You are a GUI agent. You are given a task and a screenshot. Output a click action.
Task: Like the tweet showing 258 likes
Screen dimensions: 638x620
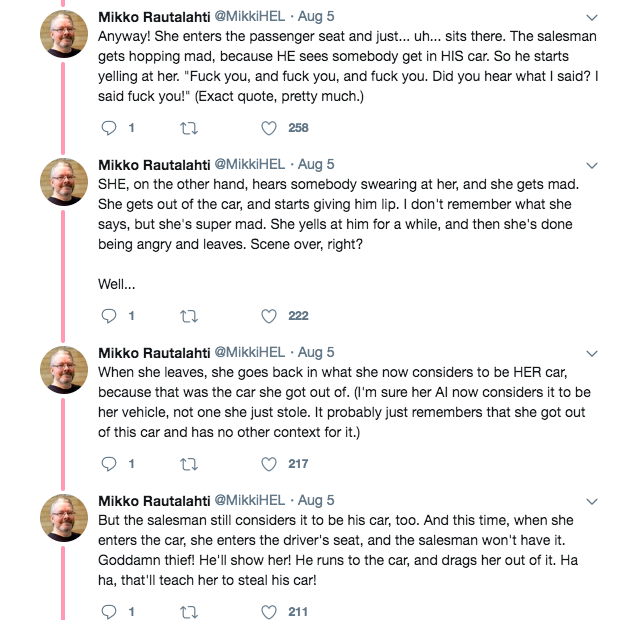(x=268, y=128)
